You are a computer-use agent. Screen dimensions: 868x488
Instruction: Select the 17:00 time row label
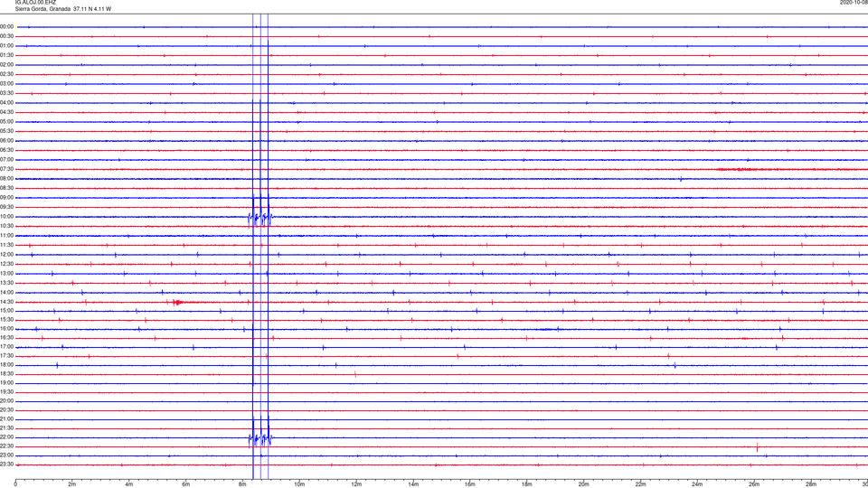[x=6, y=347]
